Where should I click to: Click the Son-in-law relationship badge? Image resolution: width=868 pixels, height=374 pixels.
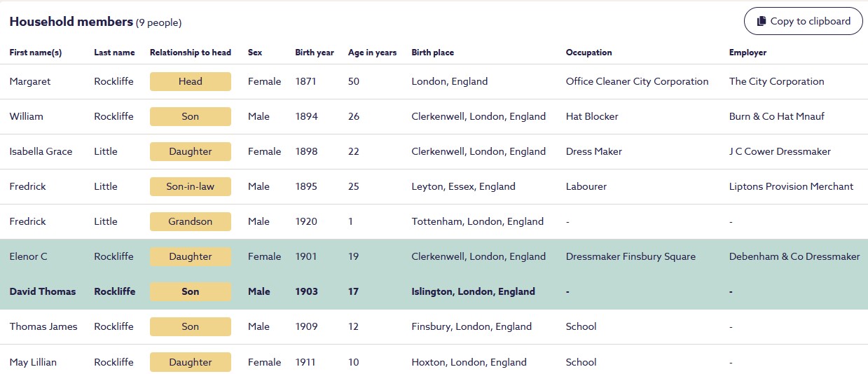point(190,186)
